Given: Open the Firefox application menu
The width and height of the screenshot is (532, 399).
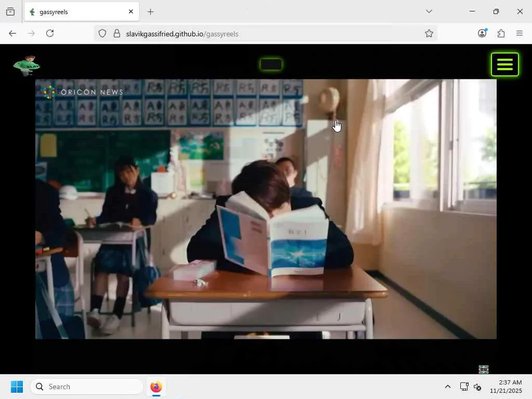Looking at the screenshot, I should pos(520,33).
